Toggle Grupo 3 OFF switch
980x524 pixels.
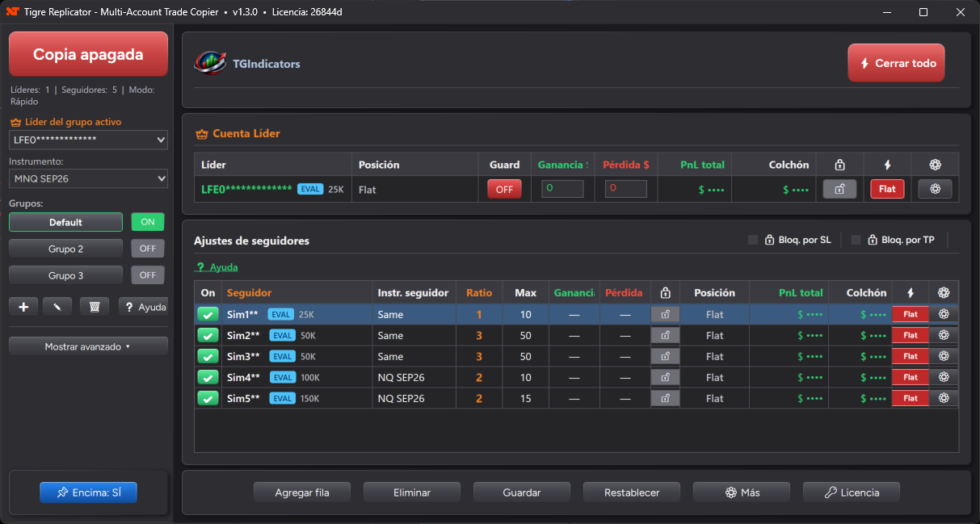coord(148,275)
